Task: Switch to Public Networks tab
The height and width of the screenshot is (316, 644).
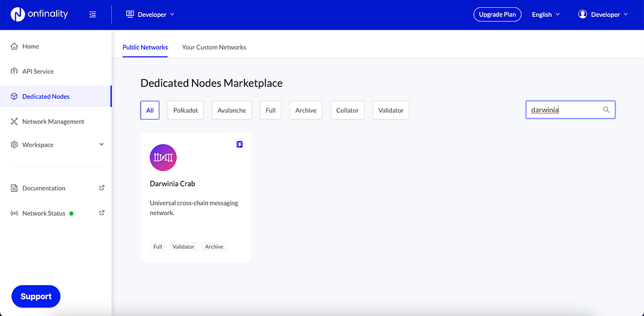Action: [145, 47]
